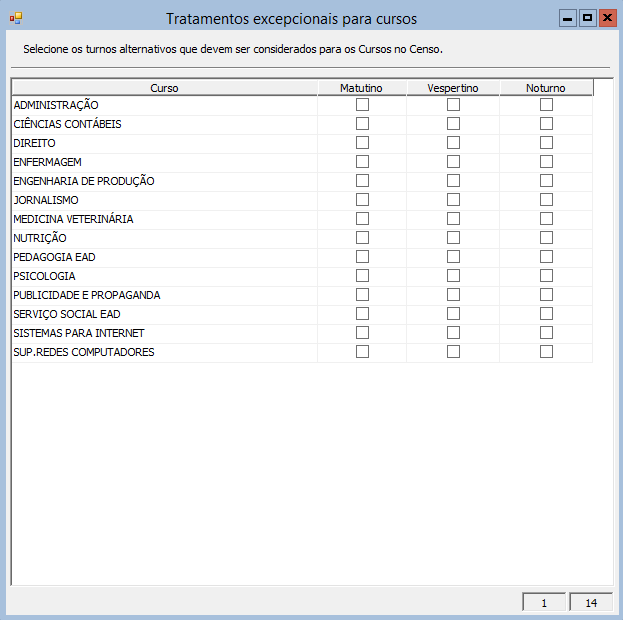Maximize the Tratamentos excepcionais window

(587, 18)
